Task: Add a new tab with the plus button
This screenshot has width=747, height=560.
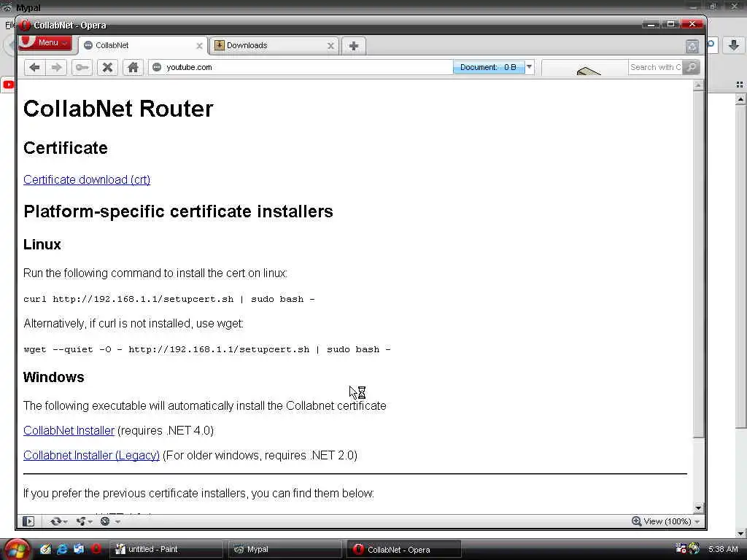Action: [354, 46]
